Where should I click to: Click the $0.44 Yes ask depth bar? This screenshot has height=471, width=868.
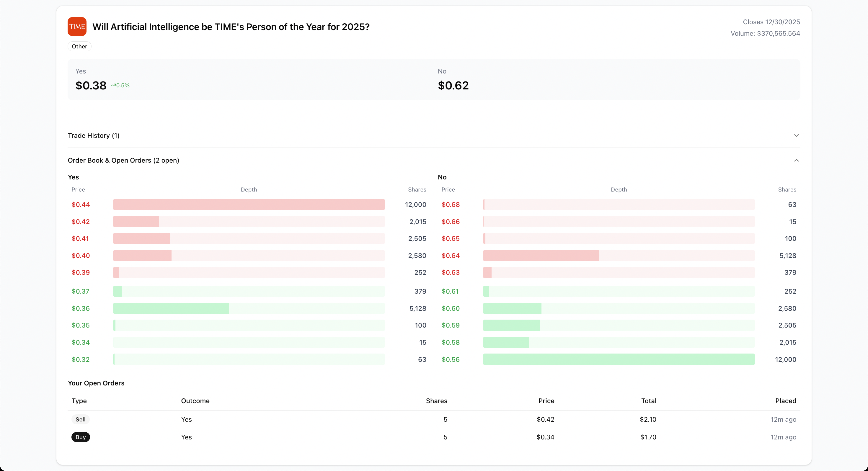point(249,205)
